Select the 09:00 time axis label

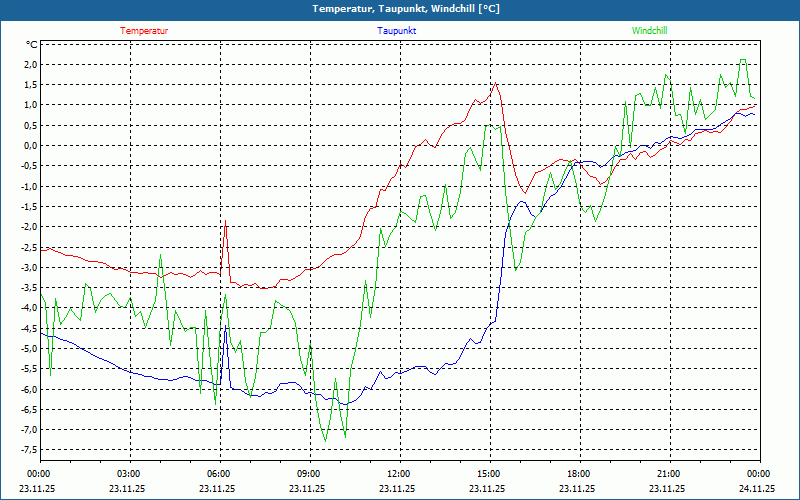pyautogui.click(x=309, y=474)
